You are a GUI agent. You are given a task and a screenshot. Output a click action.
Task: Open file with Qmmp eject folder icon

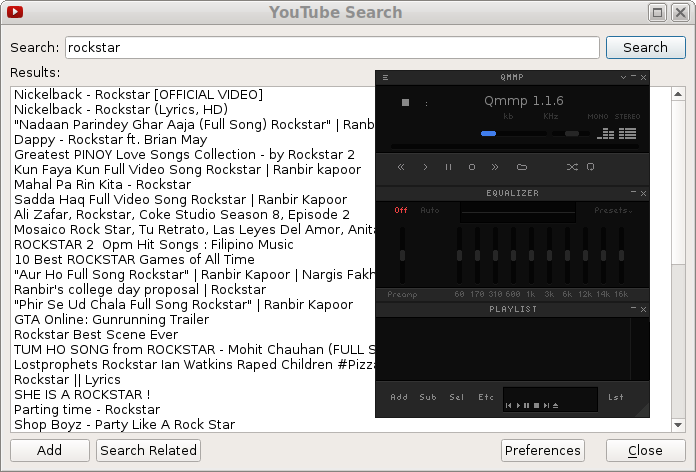[522, 167]
